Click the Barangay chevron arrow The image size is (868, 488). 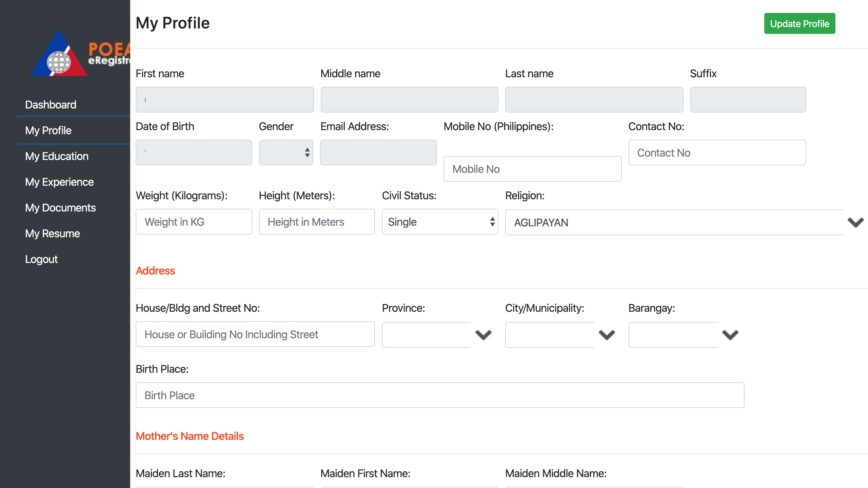coord(730,335)
